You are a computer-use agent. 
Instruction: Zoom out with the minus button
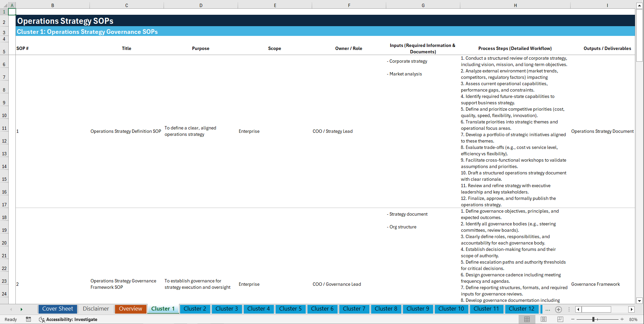pos(573,319)
